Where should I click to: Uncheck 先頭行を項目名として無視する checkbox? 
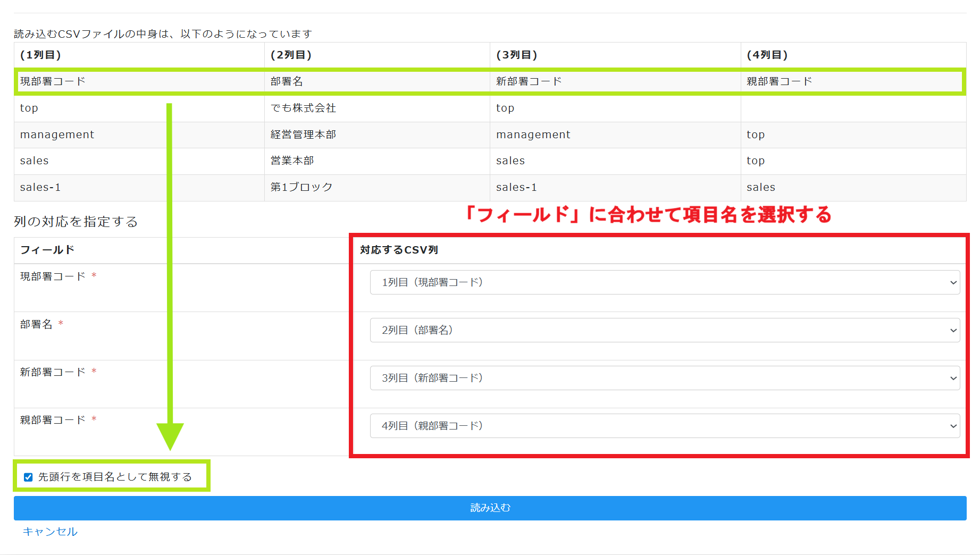[29, 477]
